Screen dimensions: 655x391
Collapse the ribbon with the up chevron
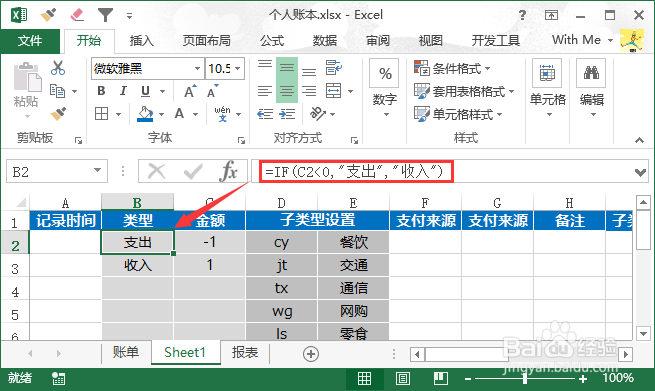[640, 140]
